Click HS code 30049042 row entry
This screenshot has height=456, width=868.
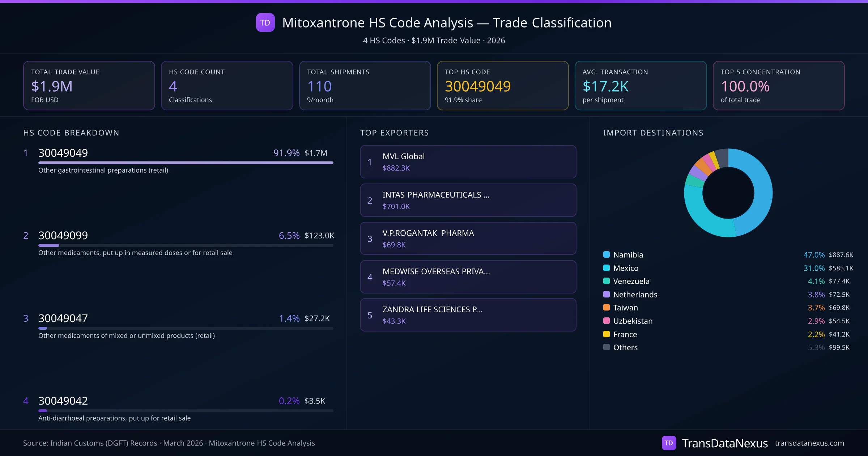pyautogui.click(x=63, y=401)
